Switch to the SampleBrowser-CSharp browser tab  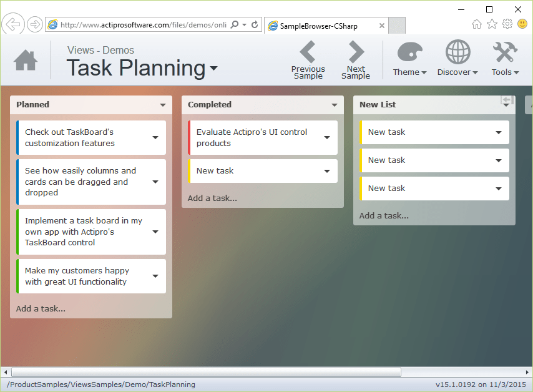(x=318, y=26)
